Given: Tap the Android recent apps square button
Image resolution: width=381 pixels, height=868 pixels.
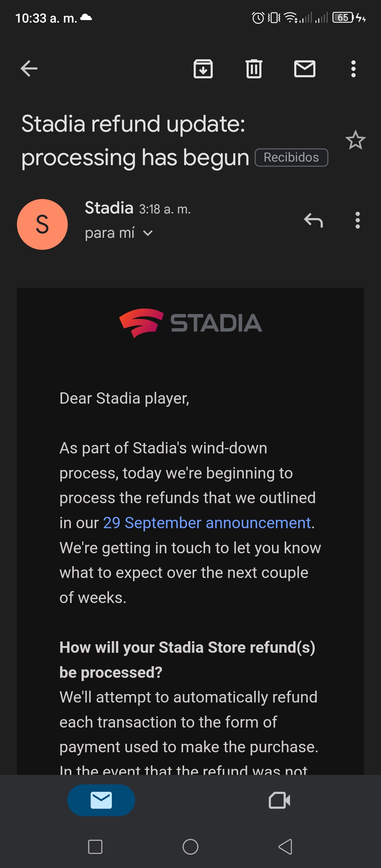Looking at the screenshot, I should pos(95,846).
